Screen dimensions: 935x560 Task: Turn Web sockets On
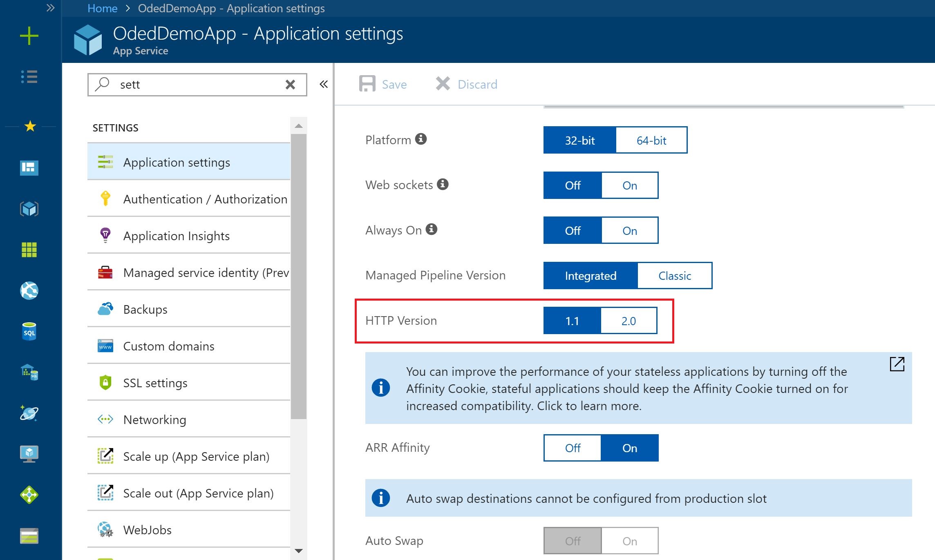pos(629,185)
